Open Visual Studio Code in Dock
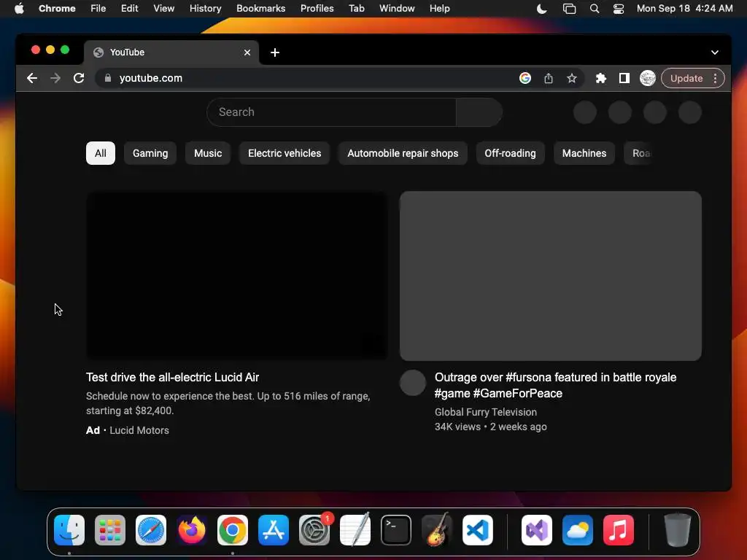Viewport: 747px width, 560px height. [478, 530]
